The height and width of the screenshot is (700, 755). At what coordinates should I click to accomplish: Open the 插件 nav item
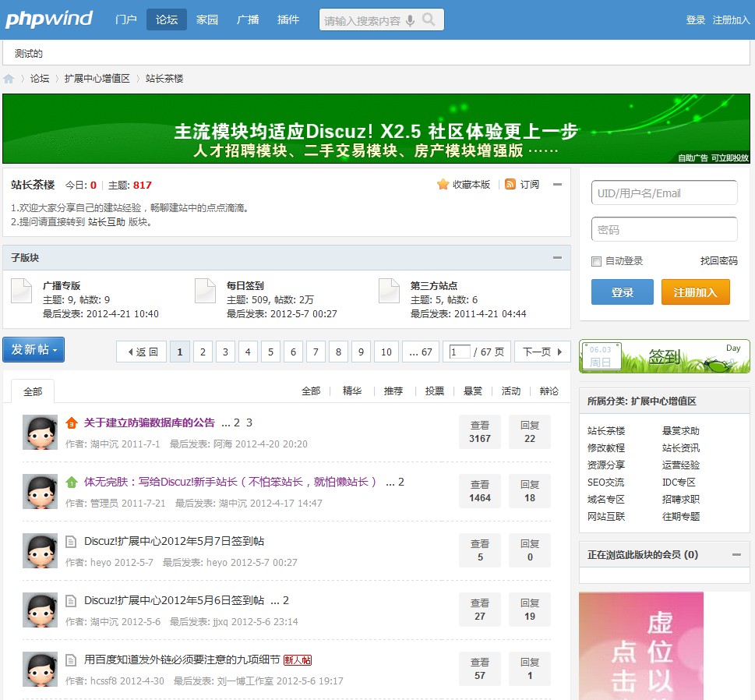pyautogui.click(x=288, y=19)
